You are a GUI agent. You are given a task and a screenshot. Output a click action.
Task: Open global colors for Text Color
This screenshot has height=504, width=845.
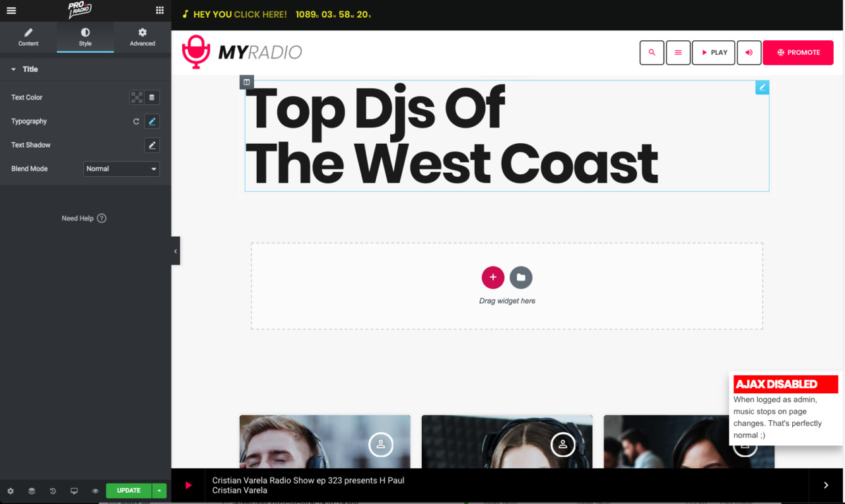[152, 98]
